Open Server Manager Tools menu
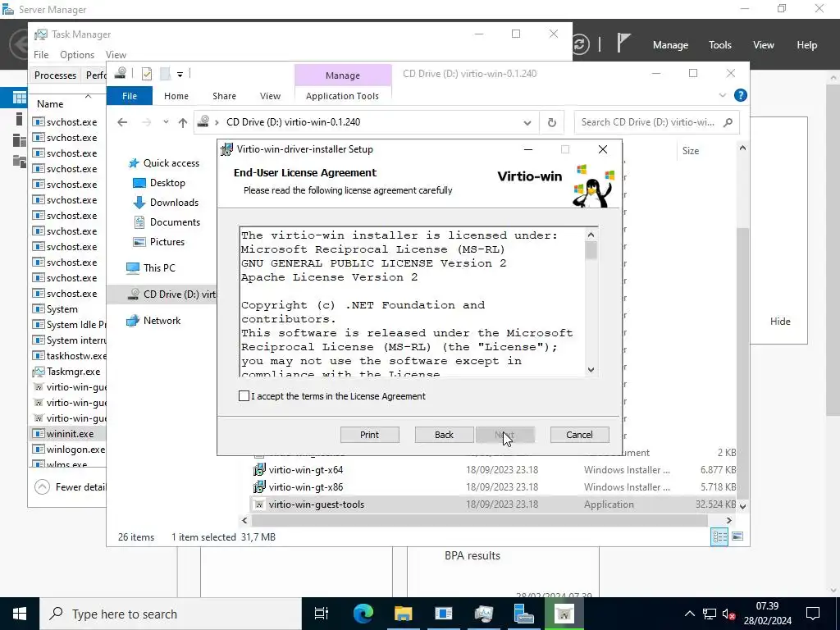 (x=720, y=45)
